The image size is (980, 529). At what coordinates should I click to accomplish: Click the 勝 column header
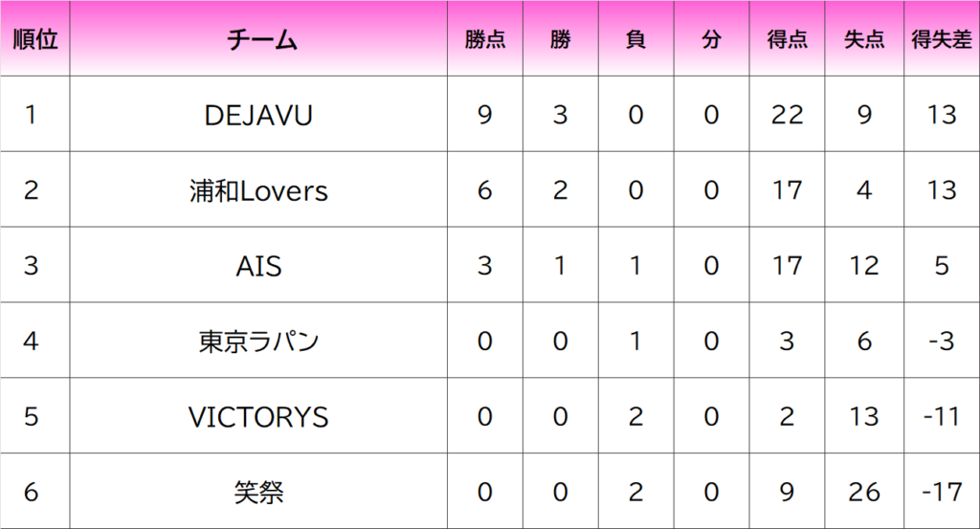tap(561, 38)
